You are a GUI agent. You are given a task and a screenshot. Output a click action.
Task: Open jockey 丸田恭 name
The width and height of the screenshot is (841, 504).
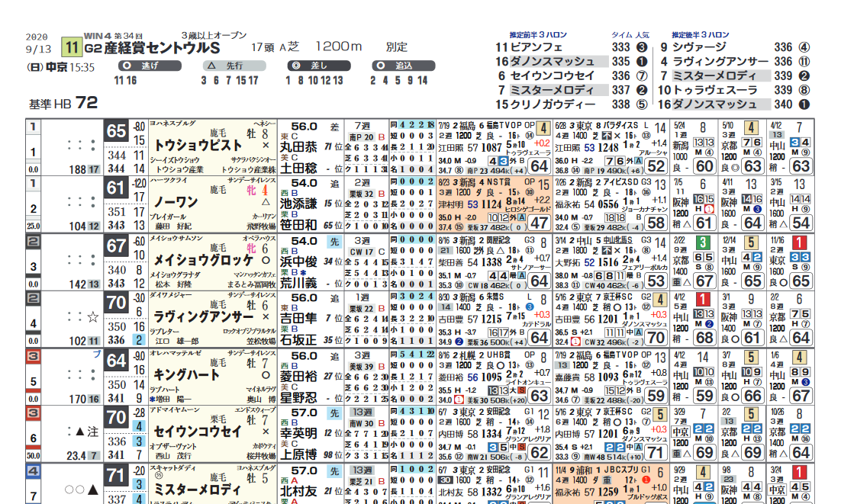pos(298,146)
